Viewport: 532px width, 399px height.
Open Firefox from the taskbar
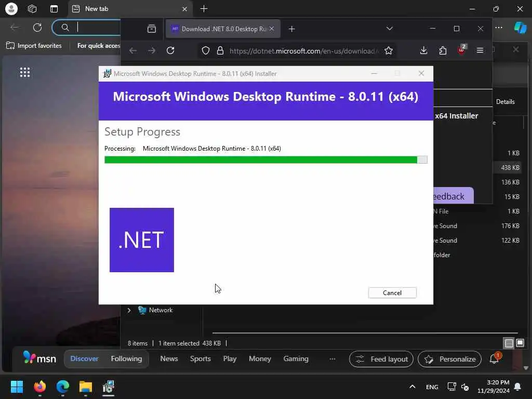point(39,387)
